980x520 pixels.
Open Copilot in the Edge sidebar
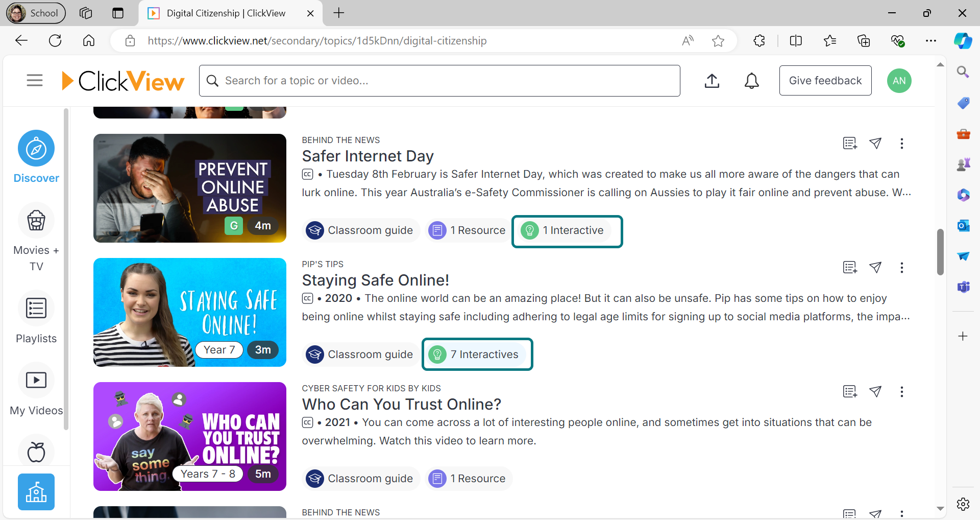click(x=963, y=41)
